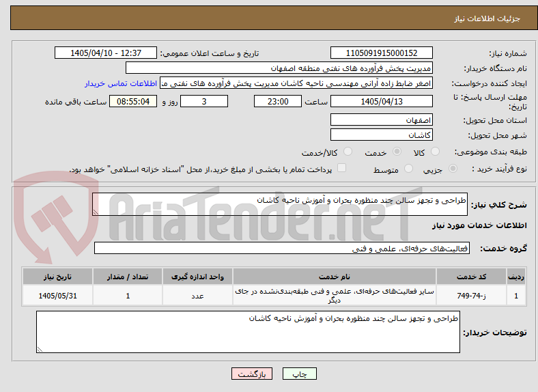Click the request creator field اصغر ضابط زاده

(x=296, y=83)
